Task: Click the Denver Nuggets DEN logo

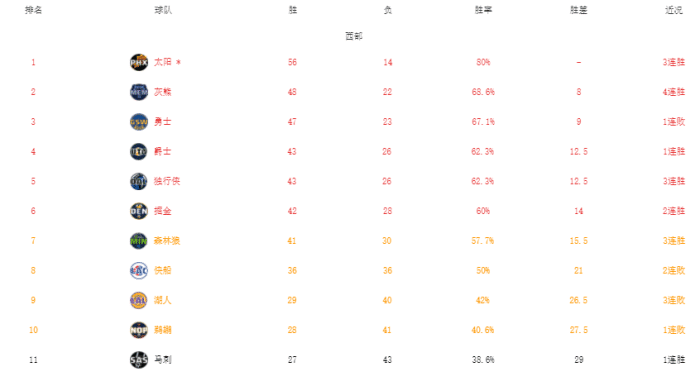Action: (x=139, y=211)
